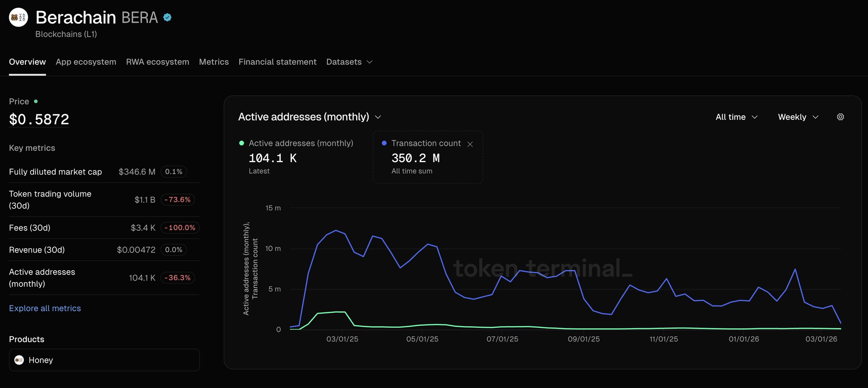
Task: Open the RWA ecosystem tab
Action: point(157,62)
